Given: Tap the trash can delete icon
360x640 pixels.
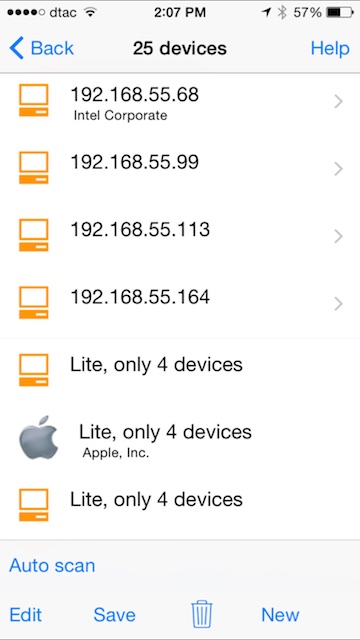Looking at the screenshot, I should click(202, 614).
